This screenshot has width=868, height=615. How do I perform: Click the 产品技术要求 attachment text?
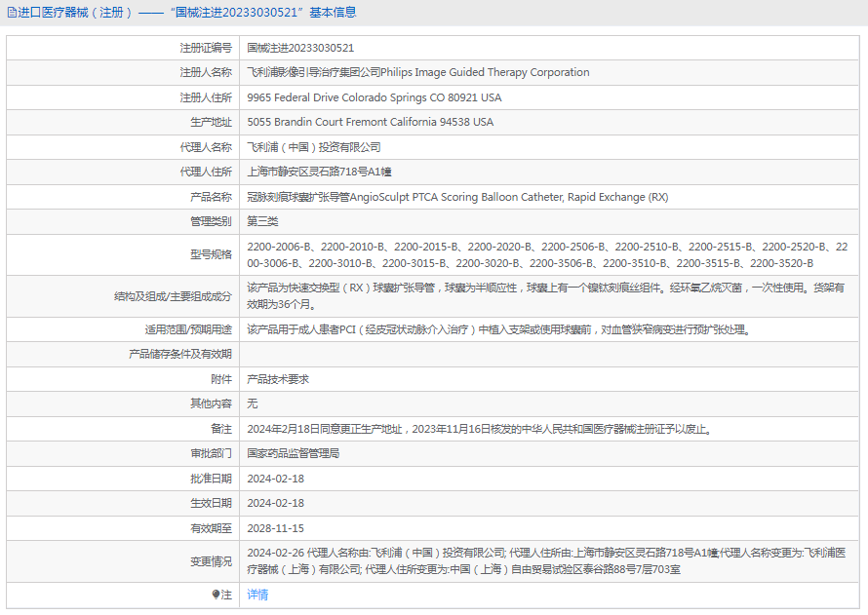point(278,379)
